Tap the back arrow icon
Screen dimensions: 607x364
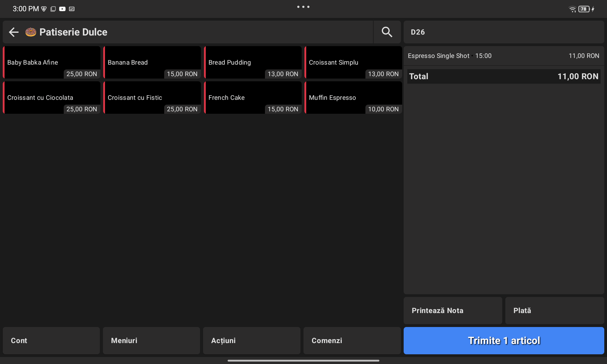tap(14, 32)
